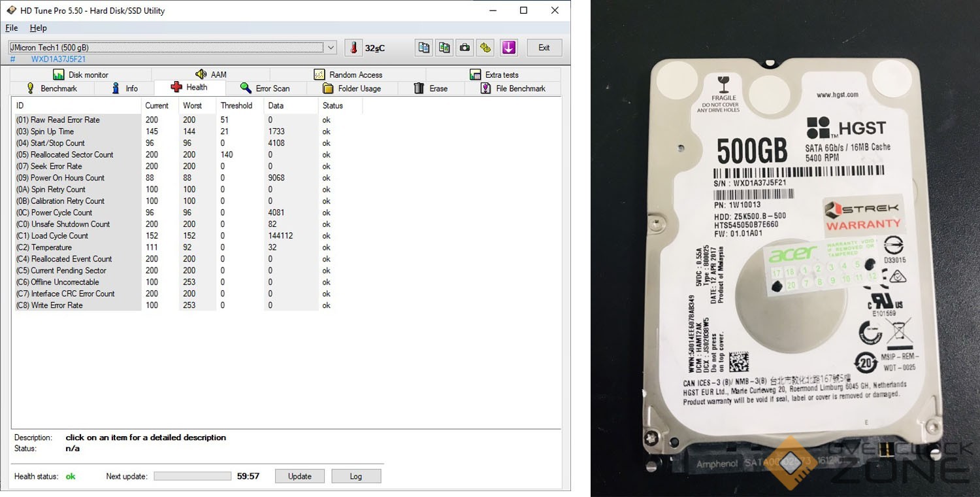Open the Random Access tab

point(348,75)
